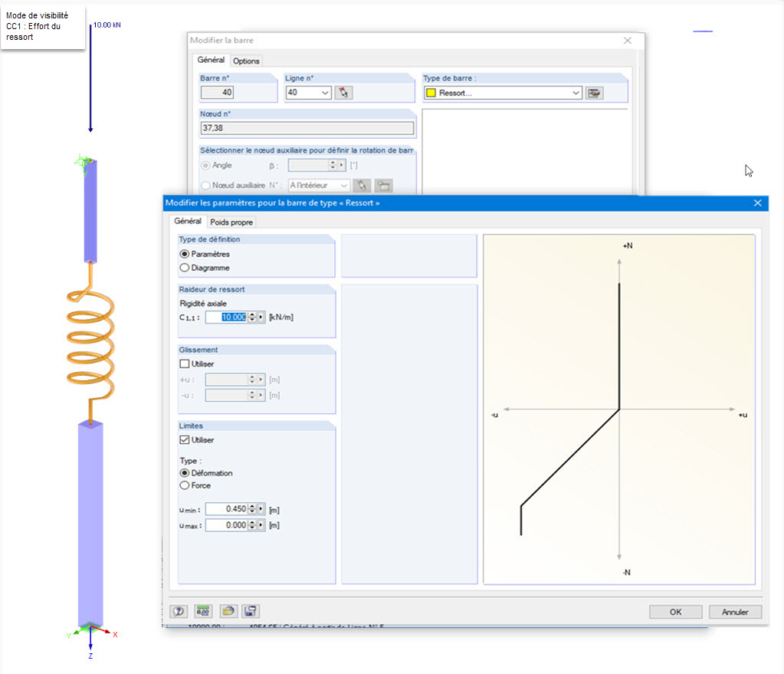Viewport: 784px width, 674px height.
Task: Open the Ligne n° dropdown
Action: (x=325, y=93)
